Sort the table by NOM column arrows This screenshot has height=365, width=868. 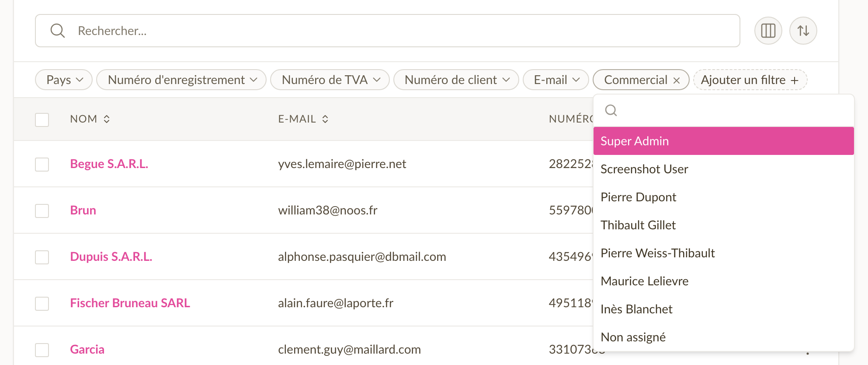(107, 119)
